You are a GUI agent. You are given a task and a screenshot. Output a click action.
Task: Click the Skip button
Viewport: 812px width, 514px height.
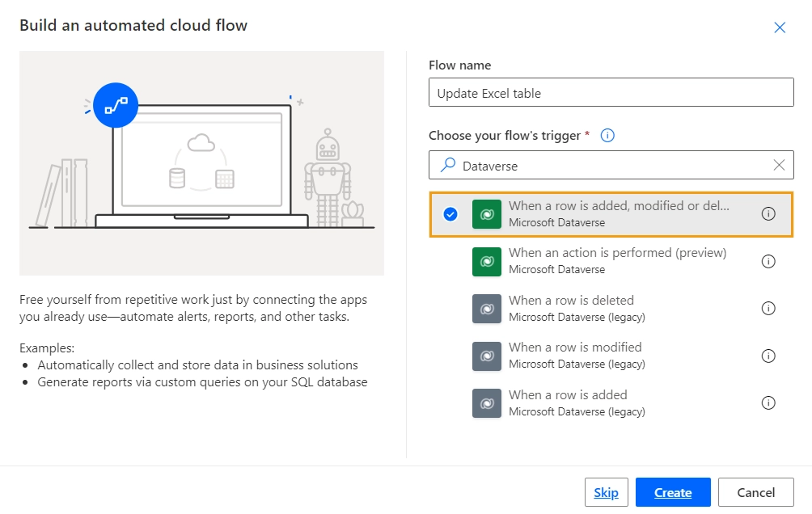606,492
